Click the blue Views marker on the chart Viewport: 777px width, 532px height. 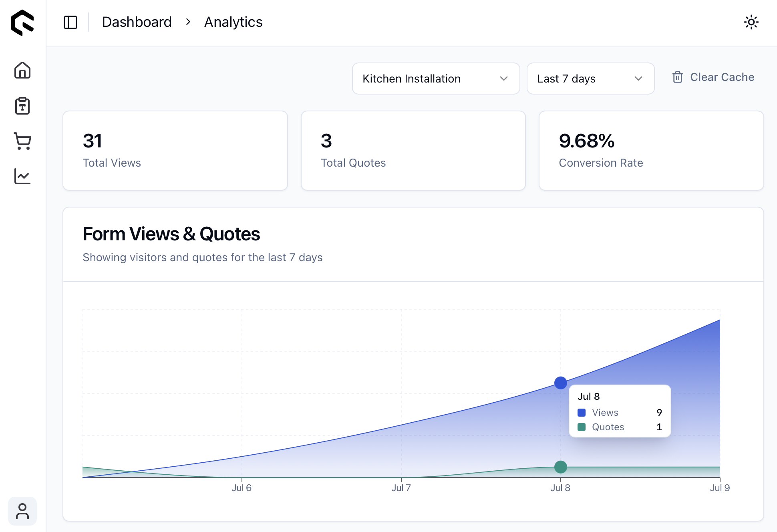coord(560,383)
